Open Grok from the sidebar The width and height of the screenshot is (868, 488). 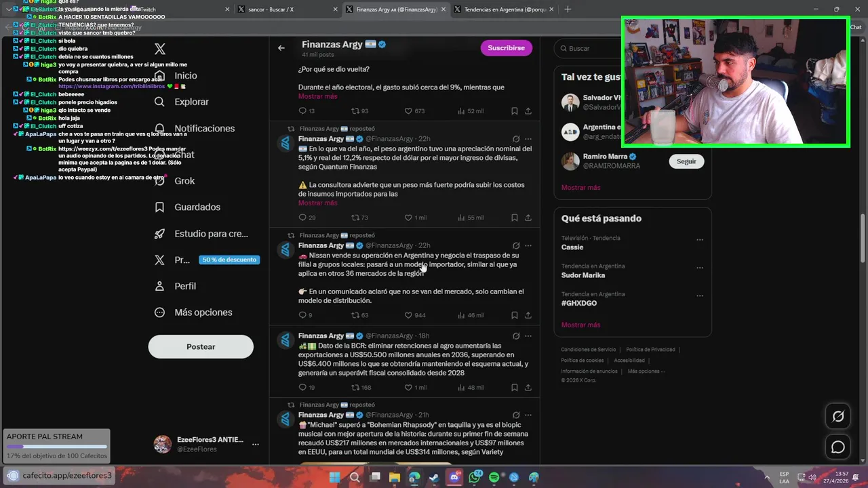pos(174,181)
